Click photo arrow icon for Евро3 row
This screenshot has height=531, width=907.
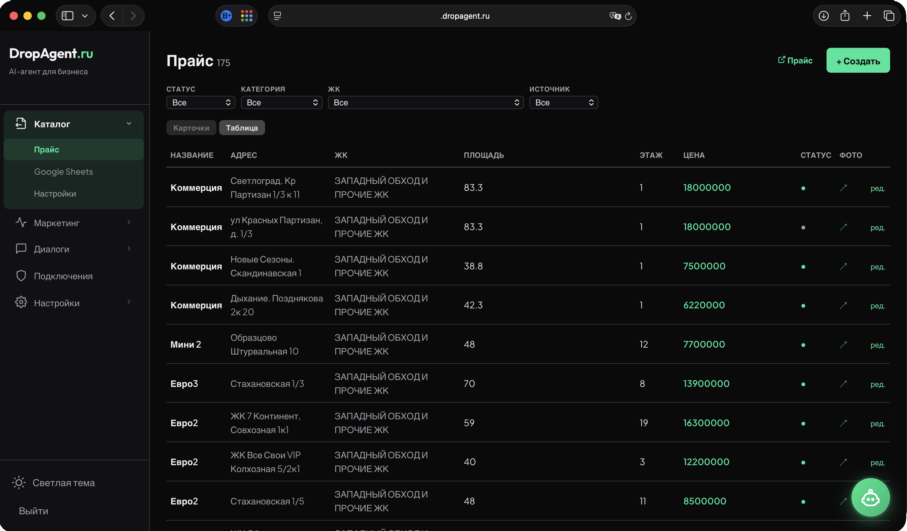pyautogui.click(x=843, y=383)
